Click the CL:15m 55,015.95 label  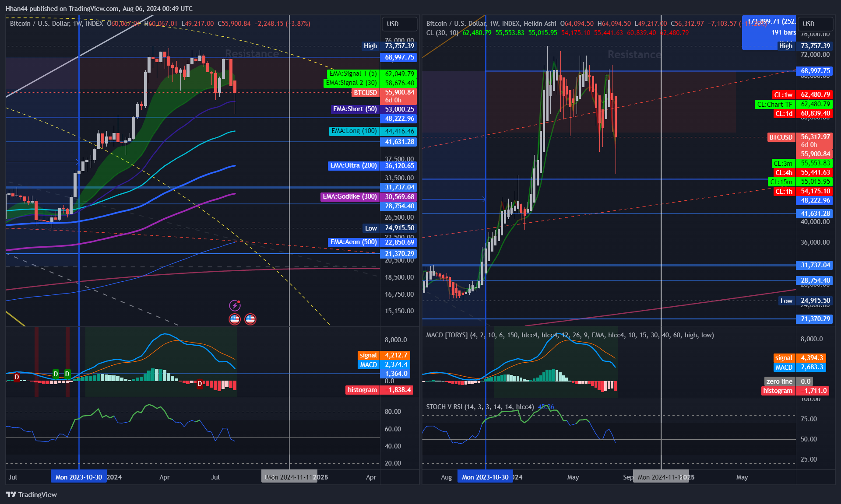pyautogui.click(x=800, y=182)
